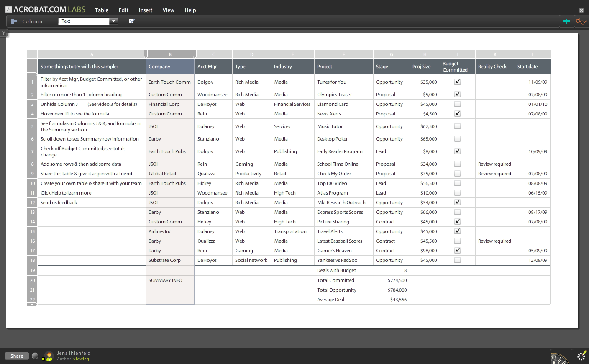Viewport: 589px width, 364px height.
Task: Click the Share button
Action: coord(17,356)
